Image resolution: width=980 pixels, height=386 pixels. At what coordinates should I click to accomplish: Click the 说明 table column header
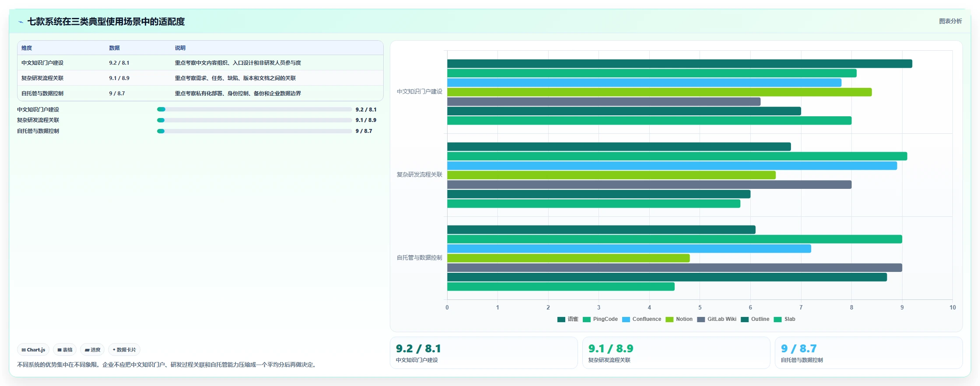[180, 48]
